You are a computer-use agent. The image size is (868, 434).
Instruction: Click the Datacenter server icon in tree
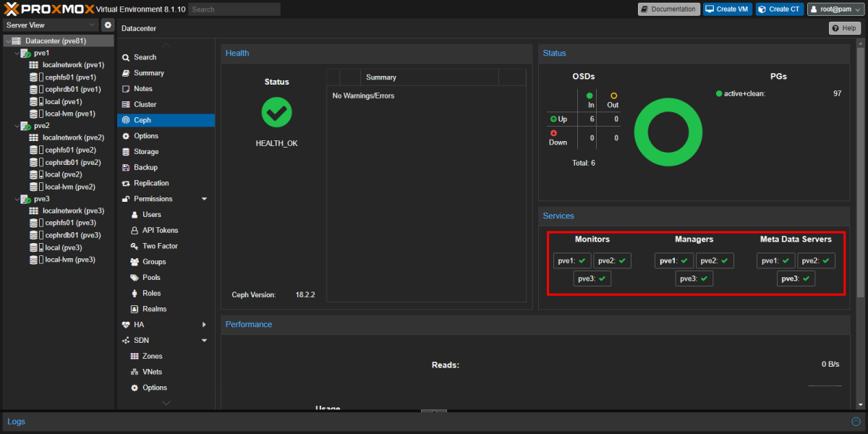(x=16, y=41)
